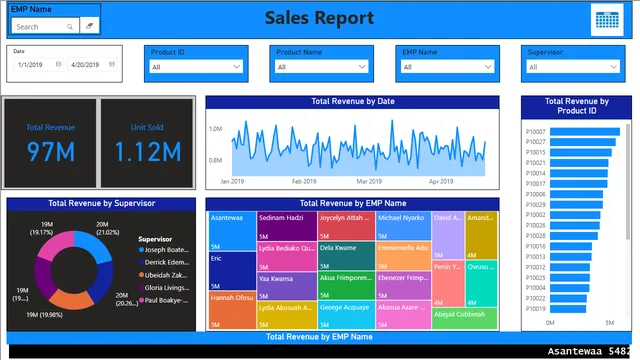Viewport: 640px width, 360px height.
Task: Click the P10021 revenue bar
Action: [579, 163]
